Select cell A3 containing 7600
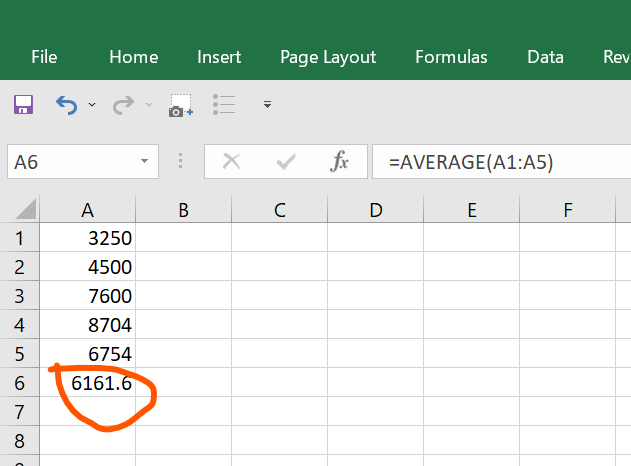 click(x=87, y=296)
